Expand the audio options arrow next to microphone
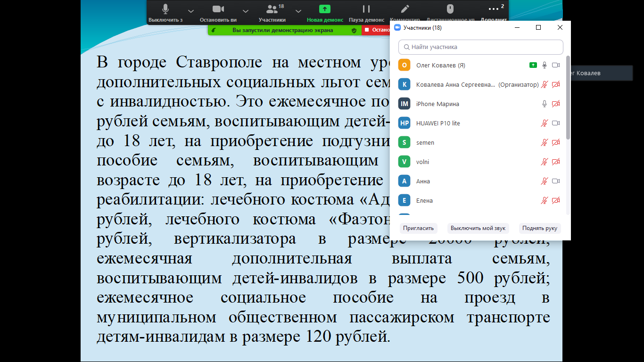Screen dimensions: 644x362 click(x=190, y=10)
